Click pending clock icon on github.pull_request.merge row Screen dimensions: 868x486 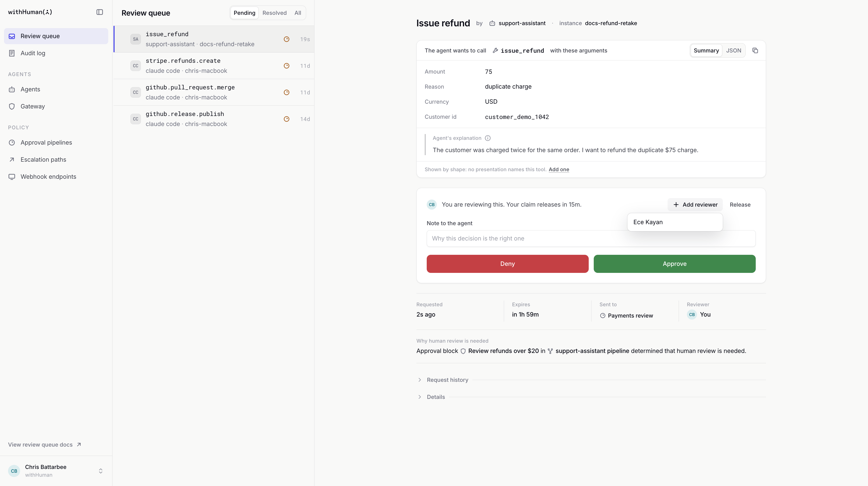pos(286,92)
